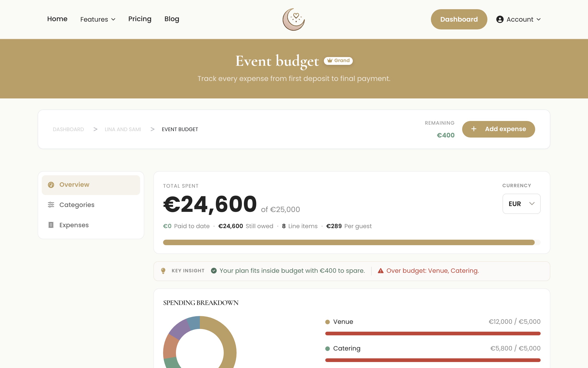Click the '8 Line items' stat
Screen dimensions: 588x368
point(300,226)
